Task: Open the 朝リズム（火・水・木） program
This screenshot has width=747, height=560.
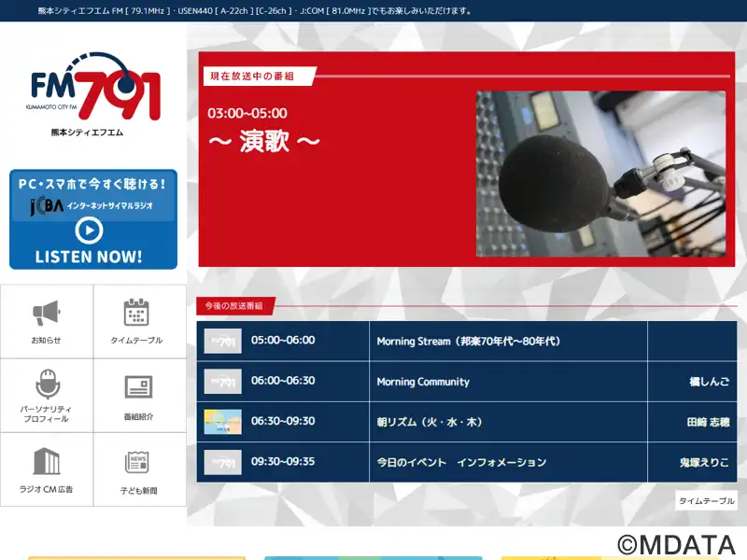Action: [430, 422]
